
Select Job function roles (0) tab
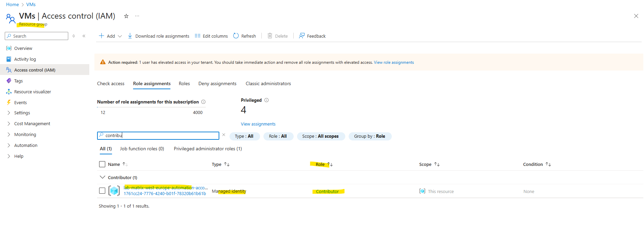coord(142,149)
